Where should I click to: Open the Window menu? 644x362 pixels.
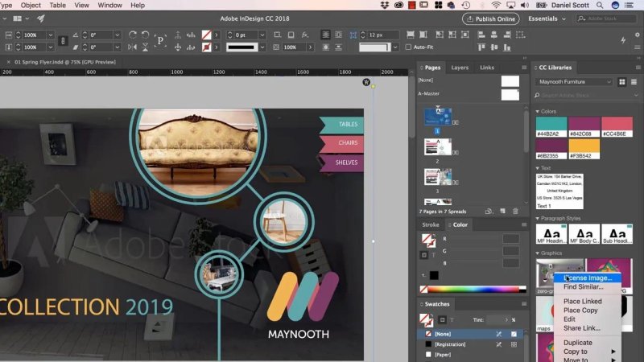(109, 6)
